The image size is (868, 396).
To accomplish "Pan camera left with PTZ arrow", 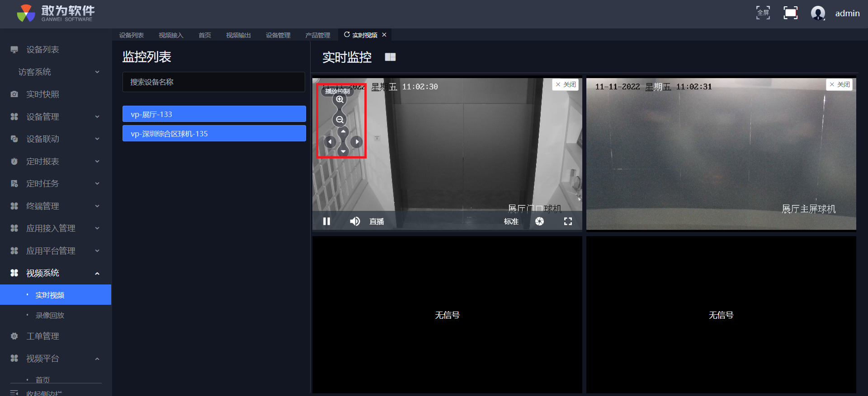I will pos(330,142).
